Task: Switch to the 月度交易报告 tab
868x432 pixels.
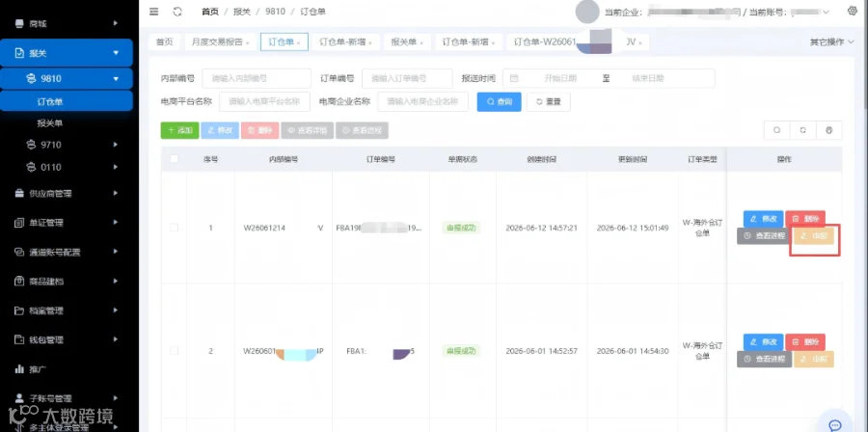Action: click(220, 42)
